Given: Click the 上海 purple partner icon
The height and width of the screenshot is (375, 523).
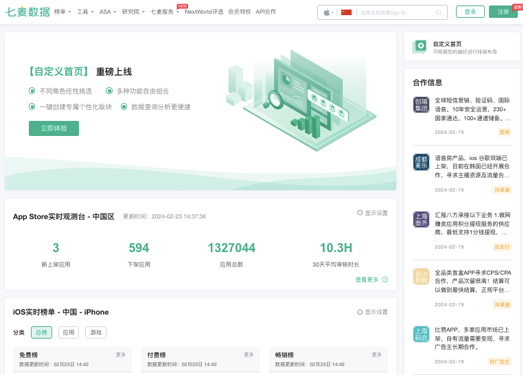Looking at the screenshot, I should point(421,220).
